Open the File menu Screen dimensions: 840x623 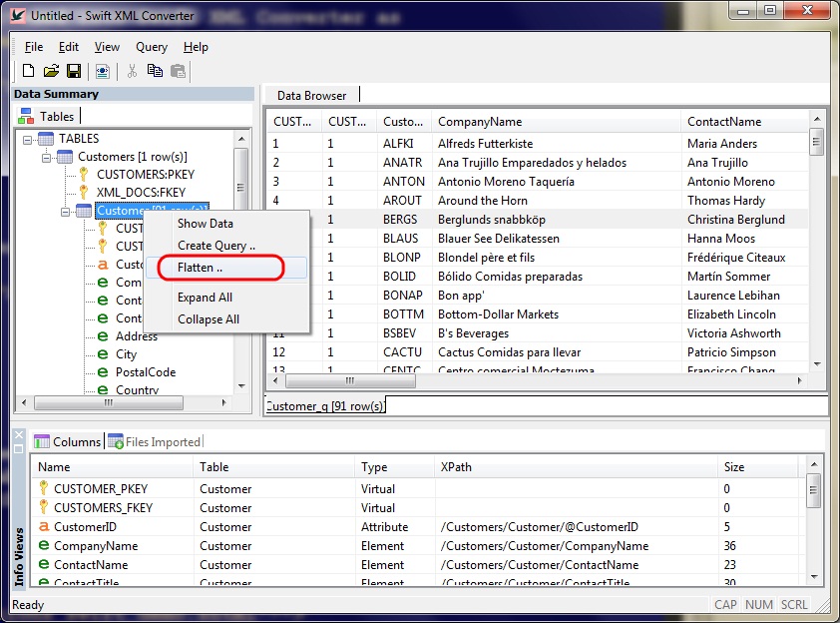[34, 47]
